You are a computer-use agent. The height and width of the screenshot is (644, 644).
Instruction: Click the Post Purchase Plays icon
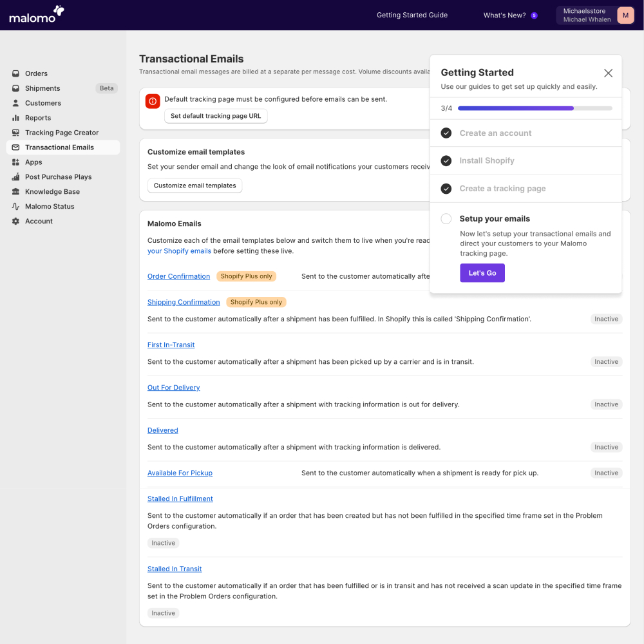pyautogui.click(x=15, y=177)
